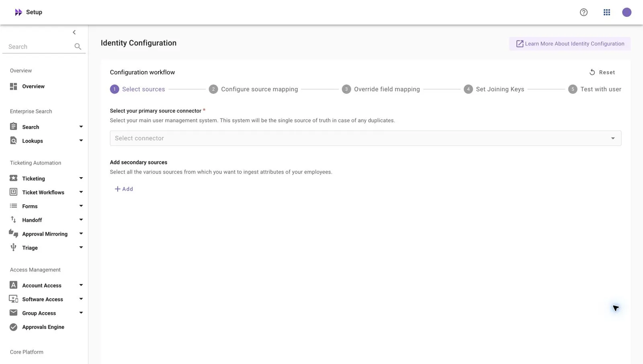The image size is (643, 364).
Task: Expand the Search menu arrow
Action: pos(81,127)
